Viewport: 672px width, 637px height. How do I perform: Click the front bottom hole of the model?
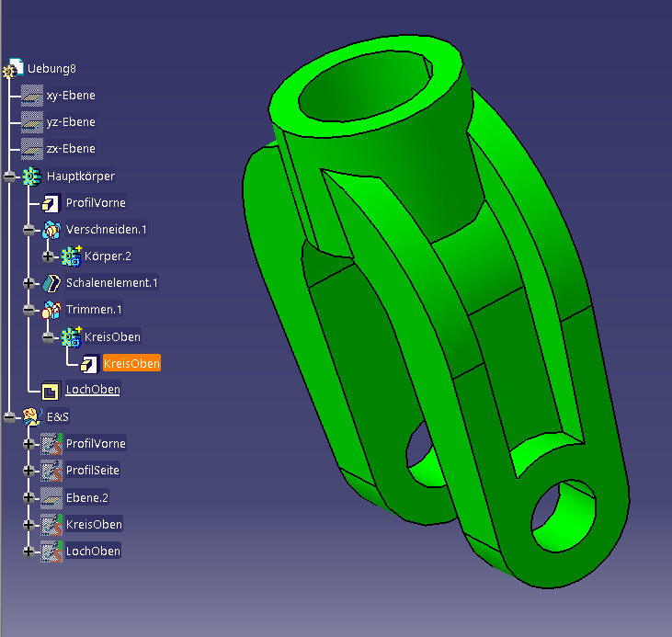coord(564,517)
